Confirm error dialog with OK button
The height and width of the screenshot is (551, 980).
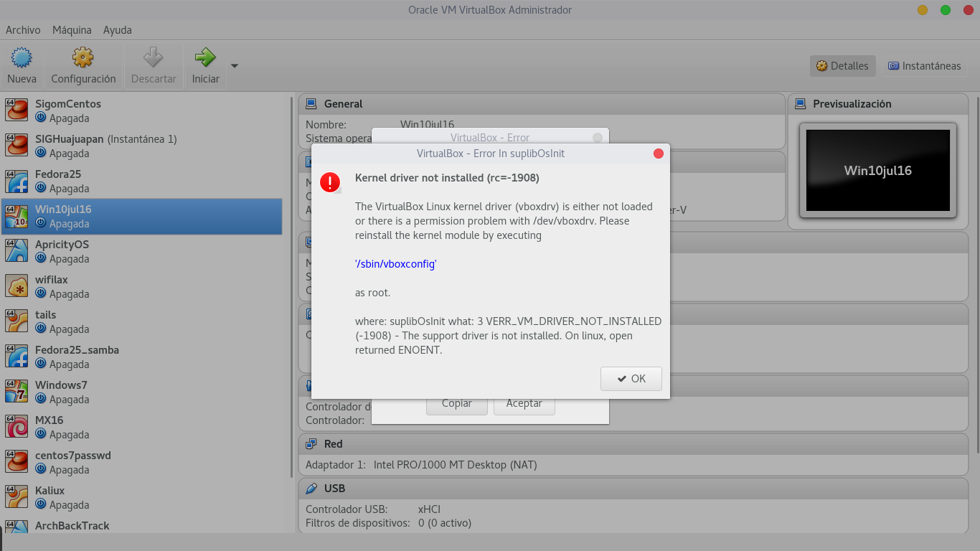point(631,379)
